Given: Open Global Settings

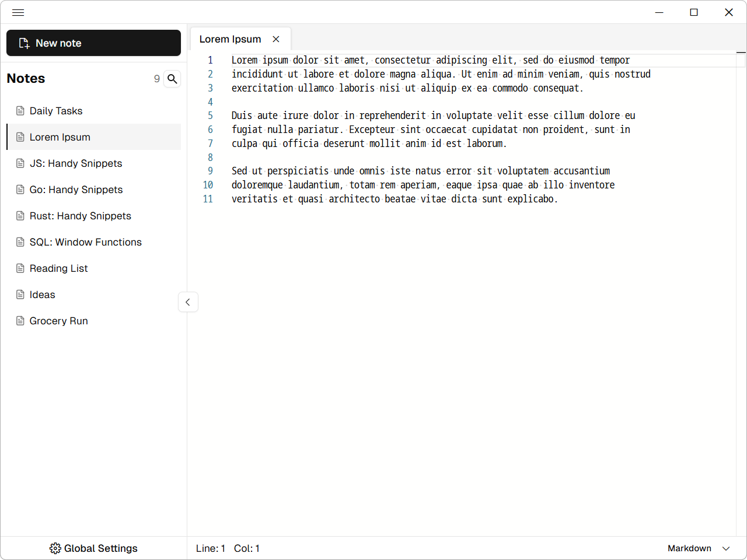Looking at the screenshot, I should [93, 548].
